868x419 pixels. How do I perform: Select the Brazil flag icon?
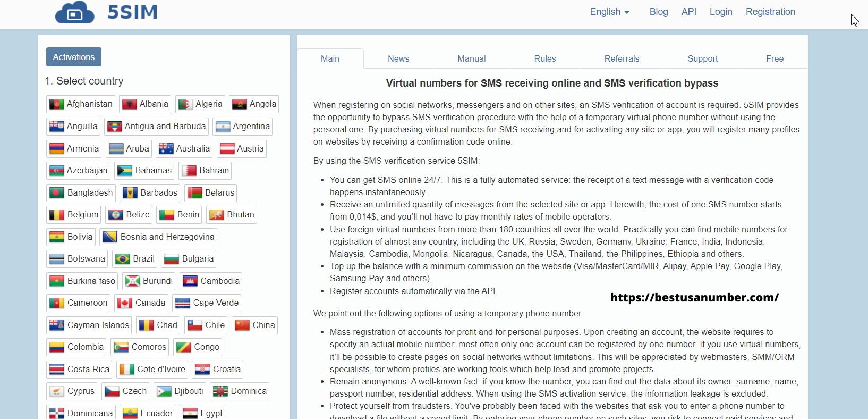click(123, 259)
